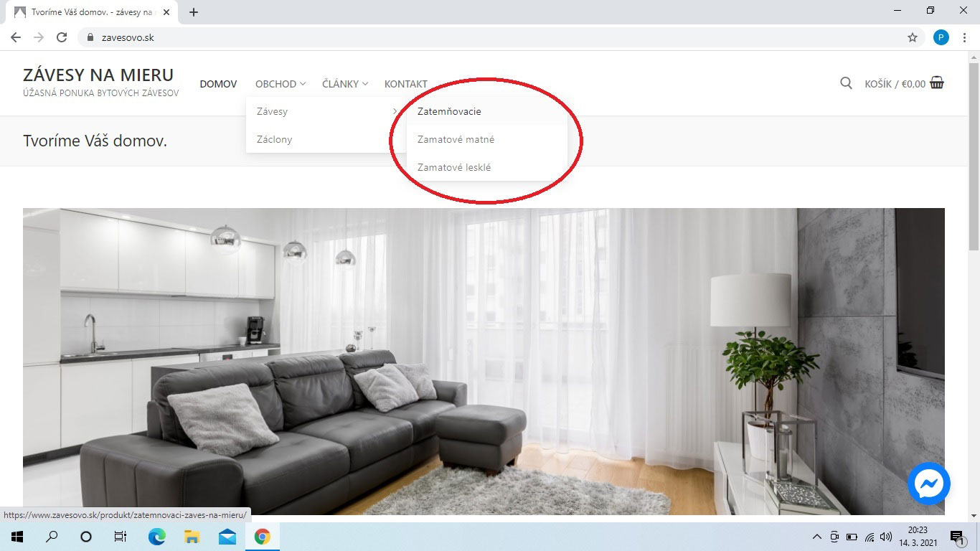
Task: Expand the OBCHOD dropdown menu
Action: tap(281, 84)
